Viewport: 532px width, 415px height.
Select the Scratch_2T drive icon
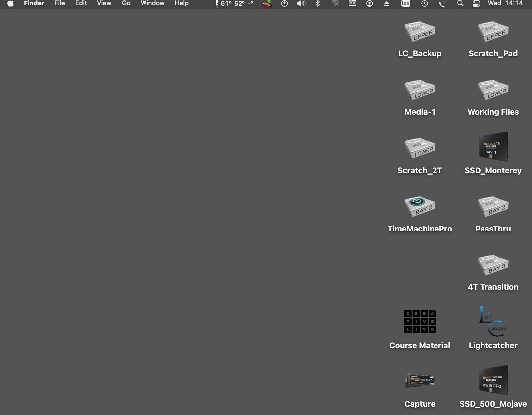(x=420, y=148)
